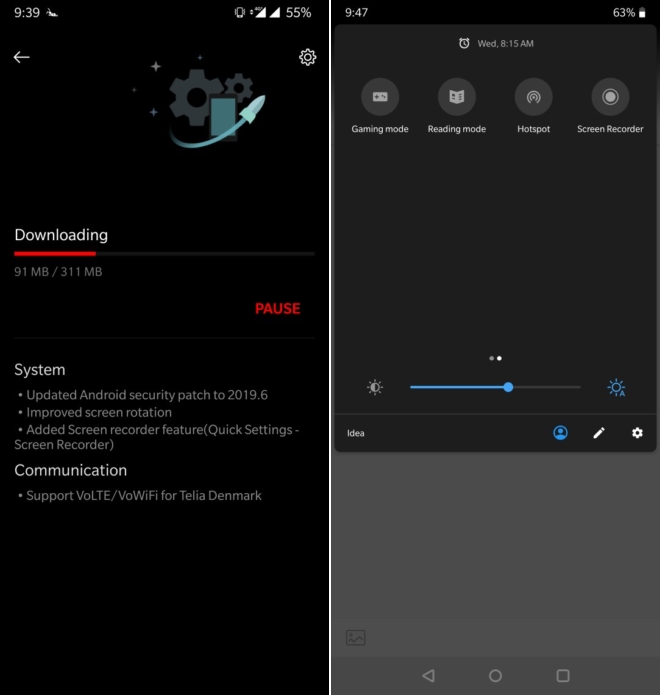Tap the alarm Wed, 8:15 AM
The width and height of the screenshot is (660, 695).
coord(496,44)
